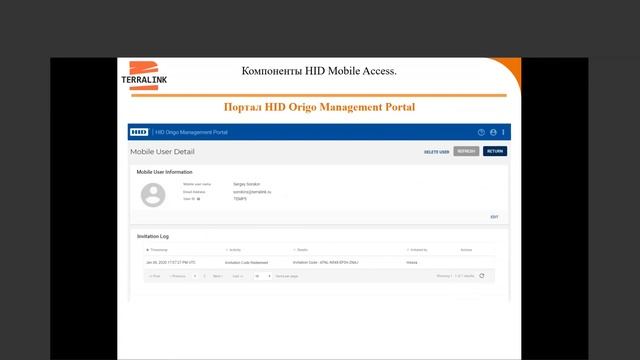Click the TerraLink logo on the slide
640x360 pixels.
point(144,76)
